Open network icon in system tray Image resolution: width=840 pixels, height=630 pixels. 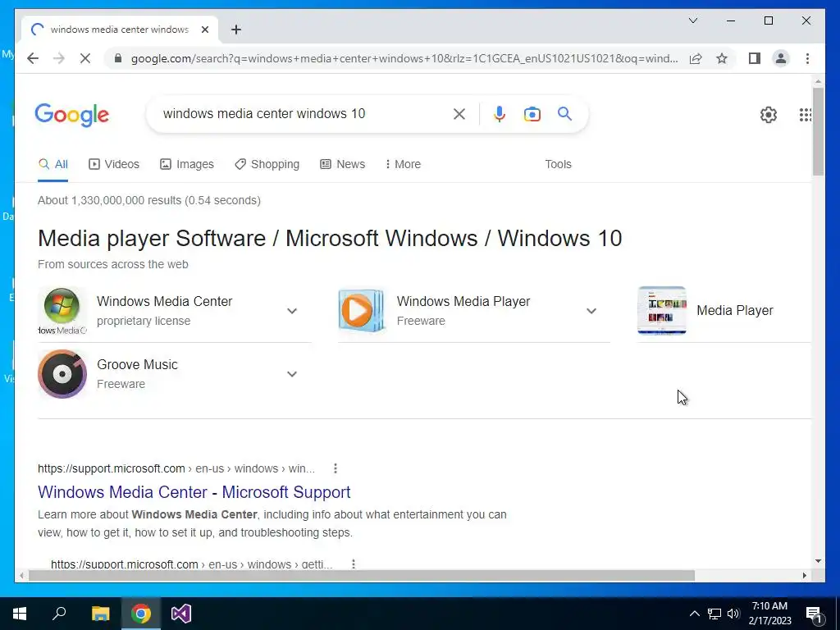coord(714,614)
